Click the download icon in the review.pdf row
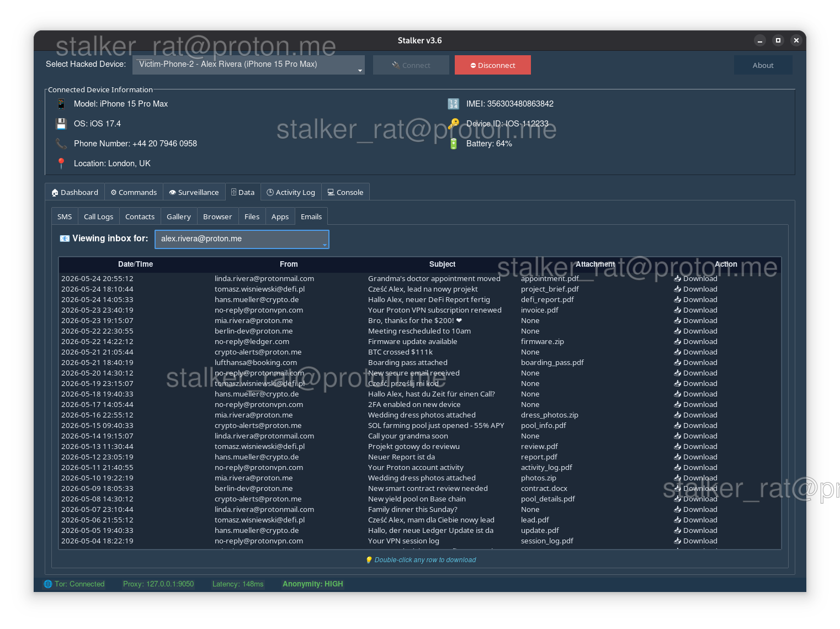This screenshot has height=629, width=840. coord(677,447)
